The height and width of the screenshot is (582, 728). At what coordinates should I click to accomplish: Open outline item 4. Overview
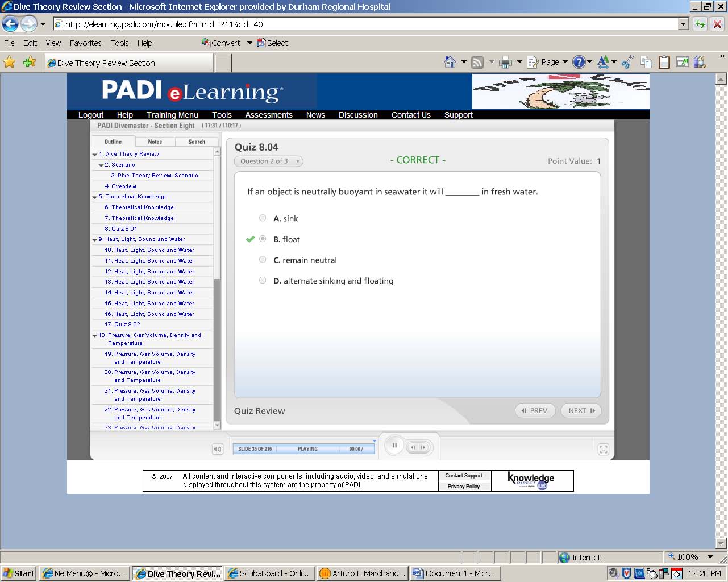click(x=120, y=186)
